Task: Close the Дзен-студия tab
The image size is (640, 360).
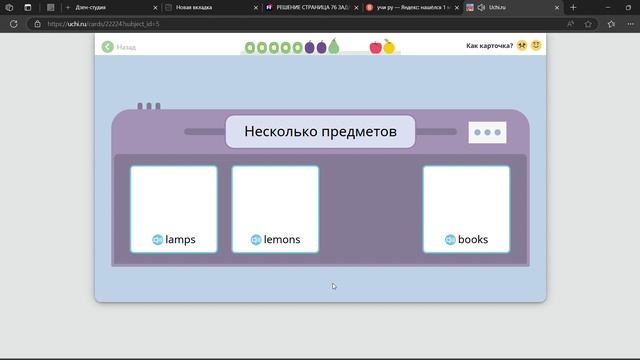Action: click(x=155, y=8)
